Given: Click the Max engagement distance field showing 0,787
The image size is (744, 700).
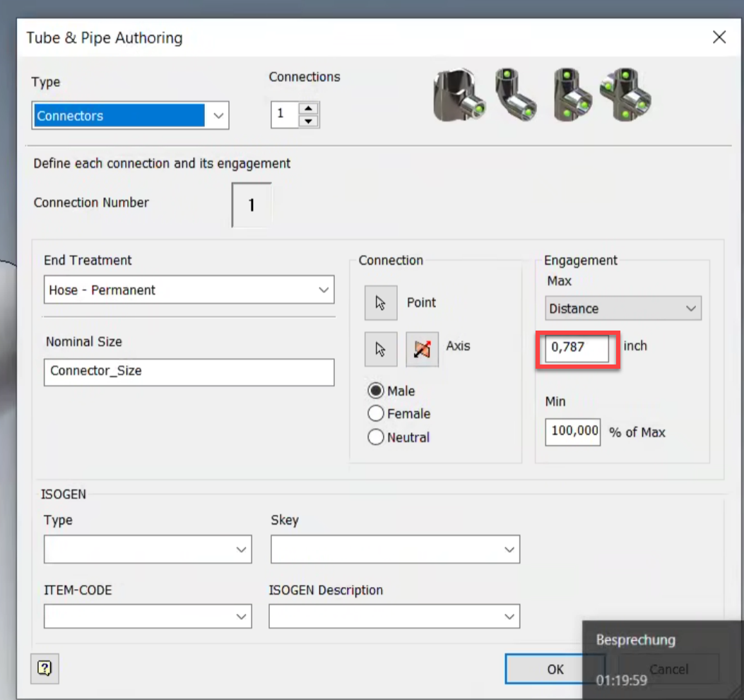Looking at the screenshot, I should [x=577, y=348].
